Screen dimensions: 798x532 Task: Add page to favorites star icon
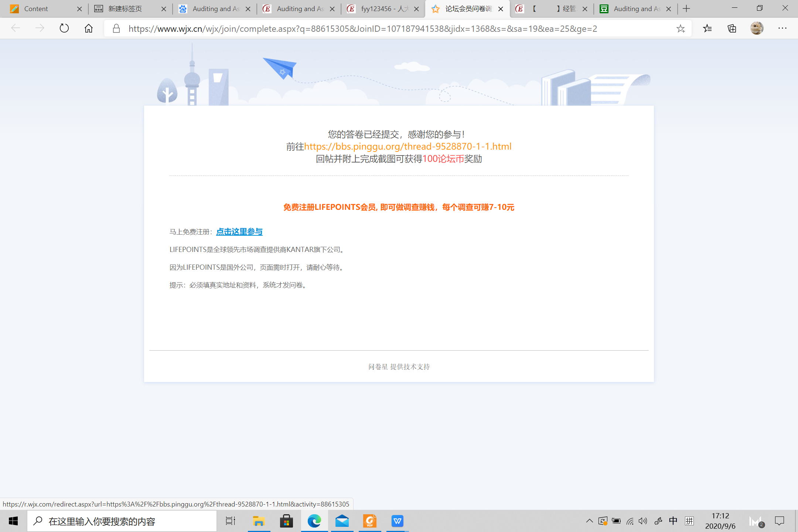[x=681, y=28]
